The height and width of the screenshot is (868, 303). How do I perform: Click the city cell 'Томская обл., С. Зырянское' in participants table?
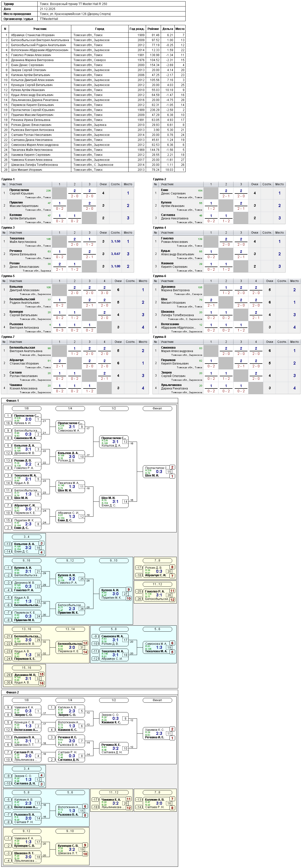[x=93, y=165]
